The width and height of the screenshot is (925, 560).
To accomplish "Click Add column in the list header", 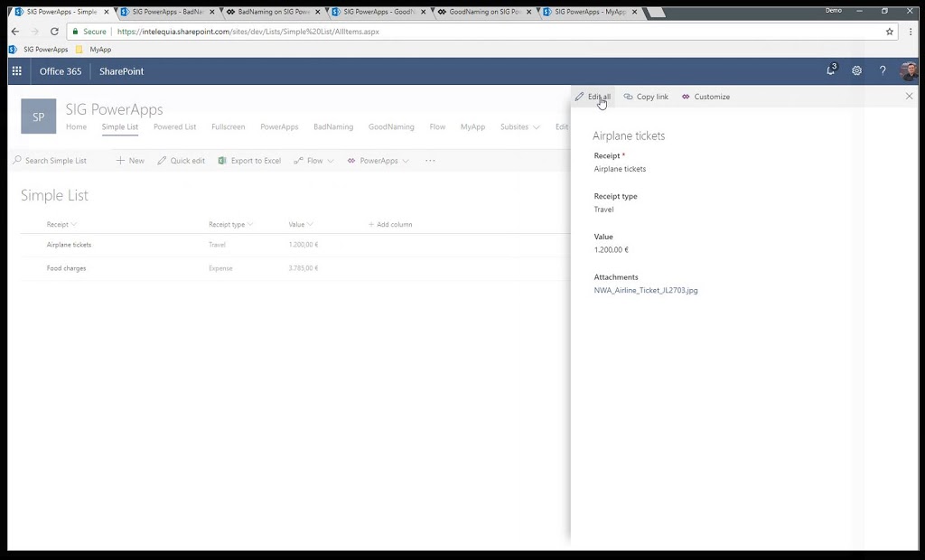I will pos(390,224).
